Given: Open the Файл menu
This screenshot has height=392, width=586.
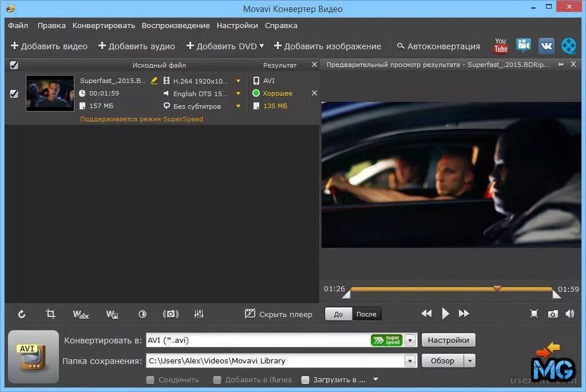Looking at the screenshot, I should (18, 25).
